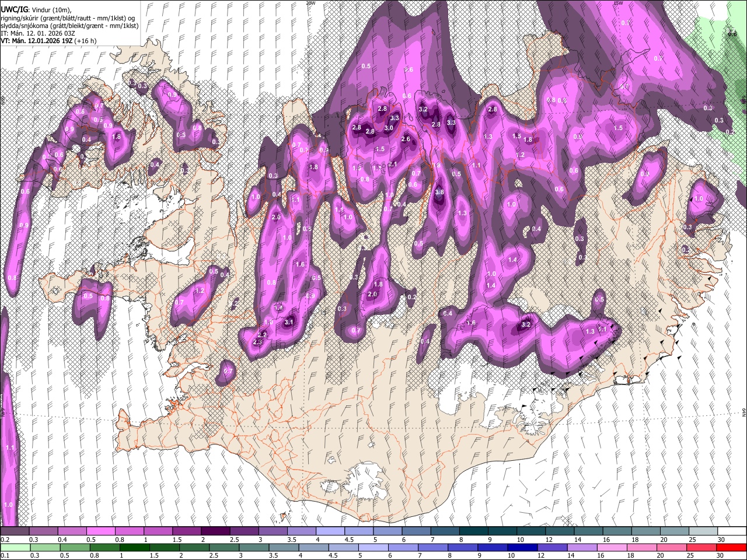The width and height of the screenshot is (747, 560).
Task: Pick the pale green legend swatch labeled 0.1
Action: click(x=15, y=548)
